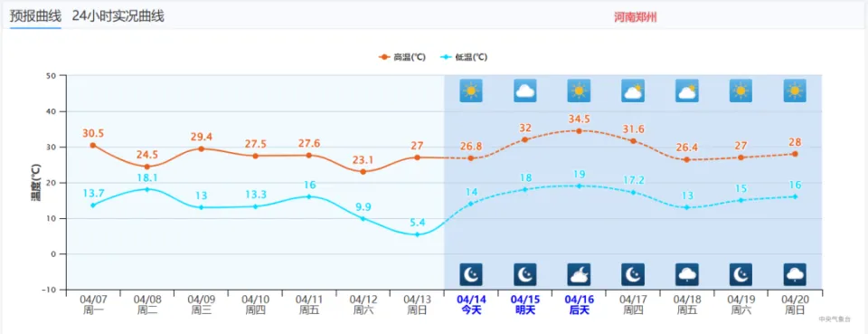Image resolution: width=868 pixels, height=334 pixels.
Task: Click rainy night icon for 04/20
Action: pyautogui.click(x=795, y=274)
